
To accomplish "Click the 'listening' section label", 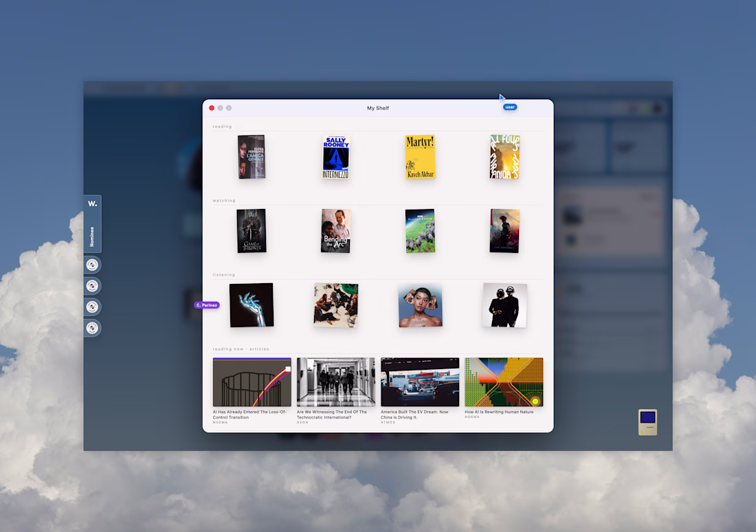I will coord(224,274).
